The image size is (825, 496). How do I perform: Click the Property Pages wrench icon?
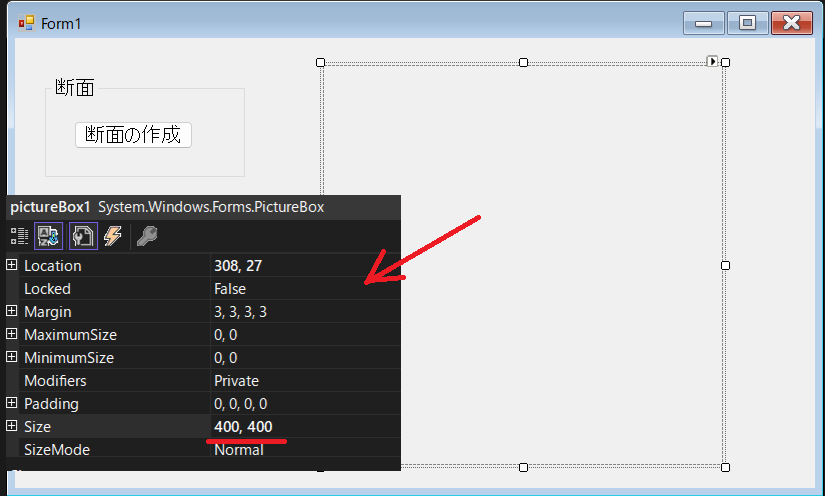tap(146, 236)
